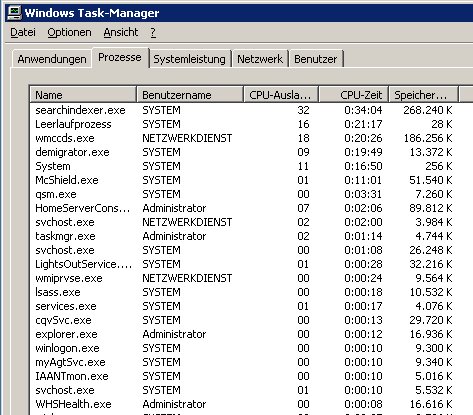Select the System process row
Image resolution: width=473 pixels, height=415 pixels.
coord(244,166)
